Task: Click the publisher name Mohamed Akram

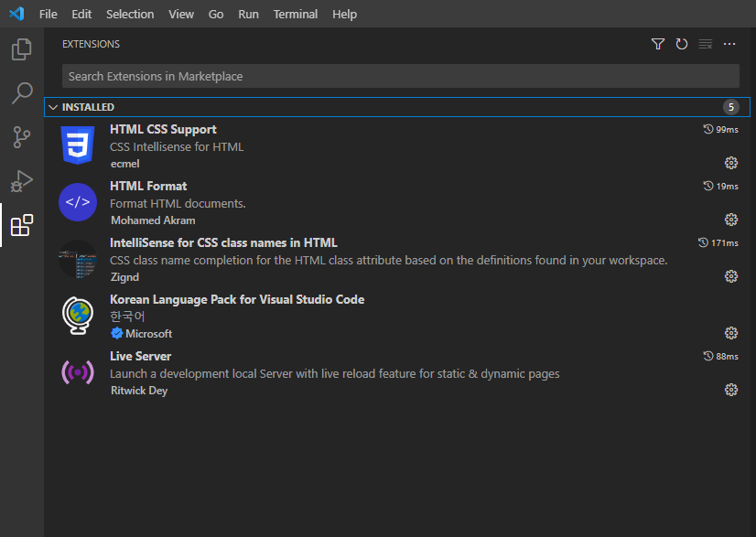Action: [153, 220]
